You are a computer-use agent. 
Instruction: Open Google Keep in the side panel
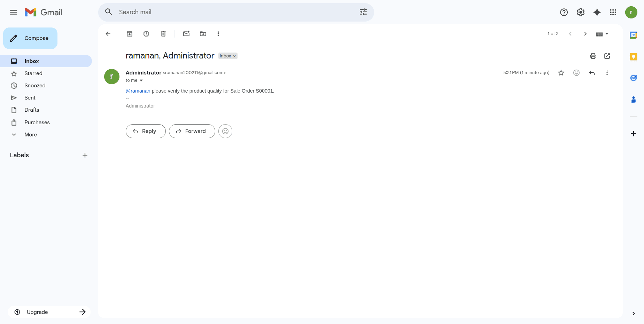(x=634, y=56)
